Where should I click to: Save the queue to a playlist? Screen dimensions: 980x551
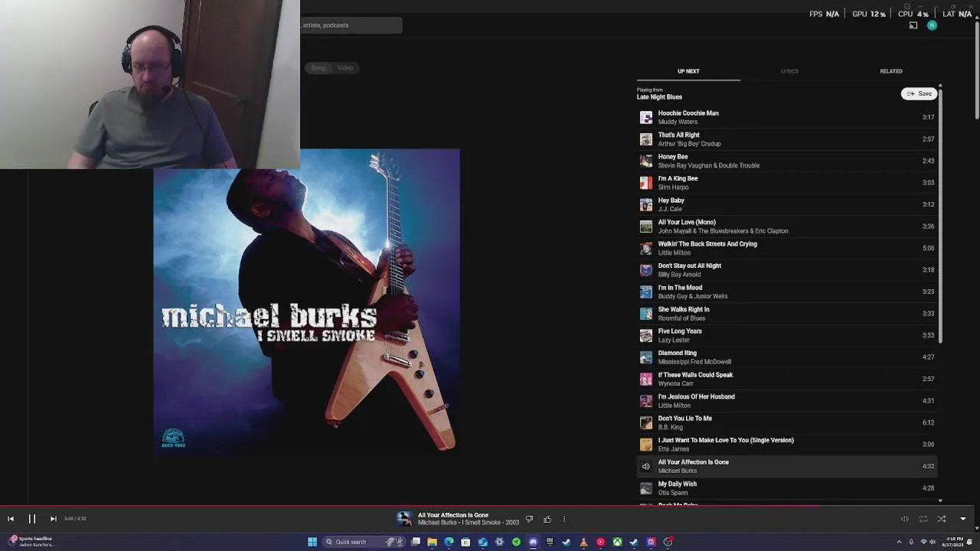point(919,93)
